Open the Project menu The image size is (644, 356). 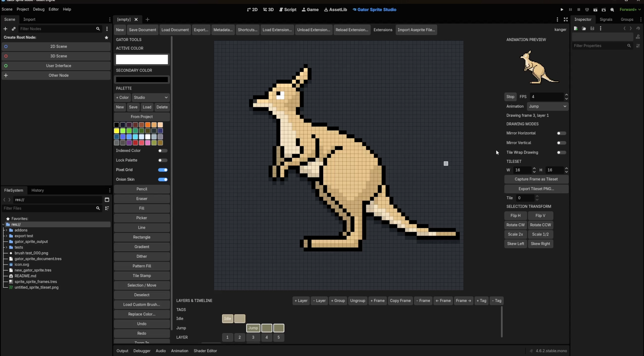pos(22,9)
